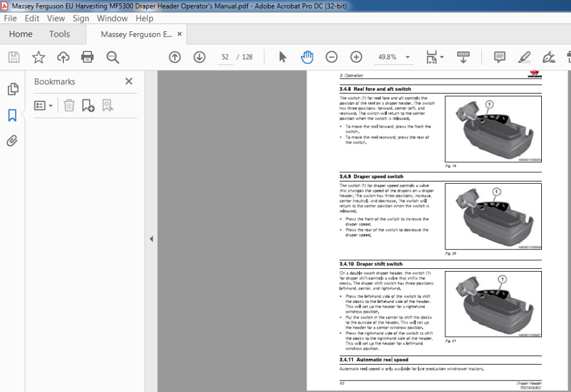Open the File menu
571x392 pixels.
(x=10, y=18)
